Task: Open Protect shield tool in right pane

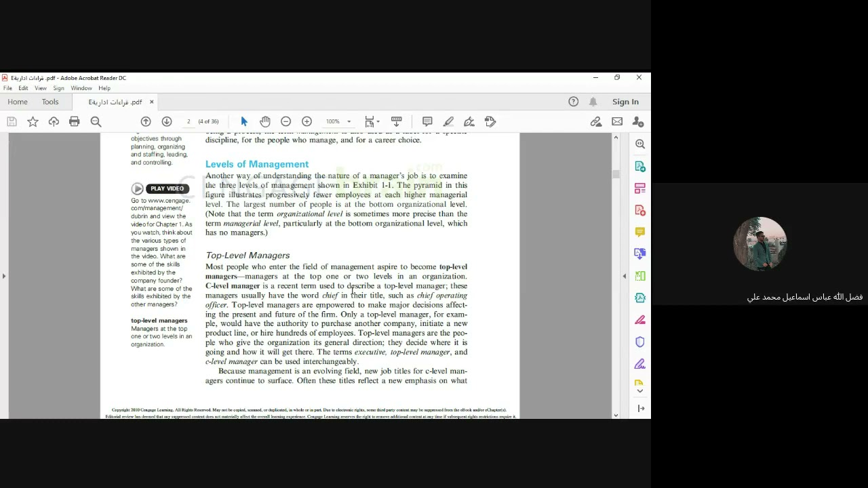Action: [x=640, y=342]
